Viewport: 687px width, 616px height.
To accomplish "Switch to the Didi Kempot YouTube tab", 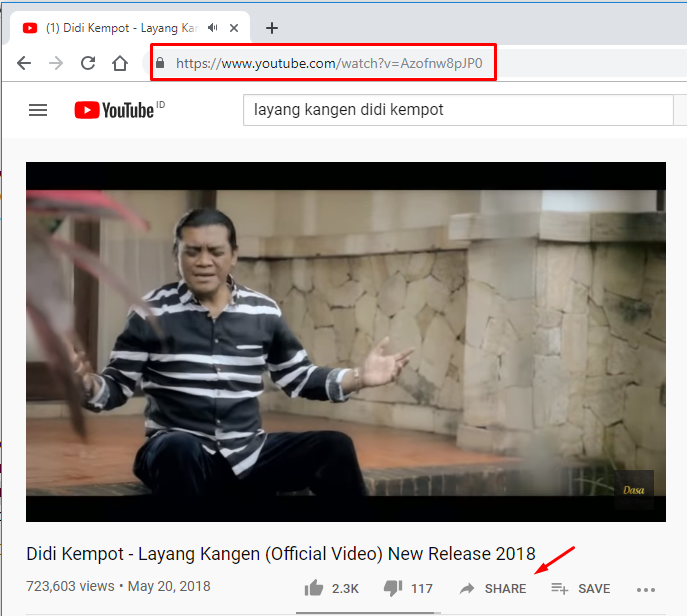I will tap(130, 28).
